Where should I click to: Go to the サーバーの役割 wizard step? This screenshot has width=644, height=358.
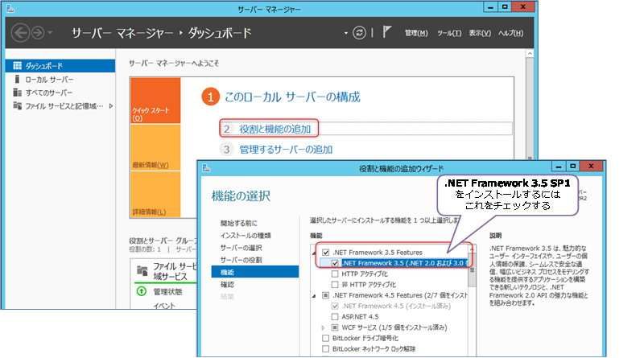point(241,260)
